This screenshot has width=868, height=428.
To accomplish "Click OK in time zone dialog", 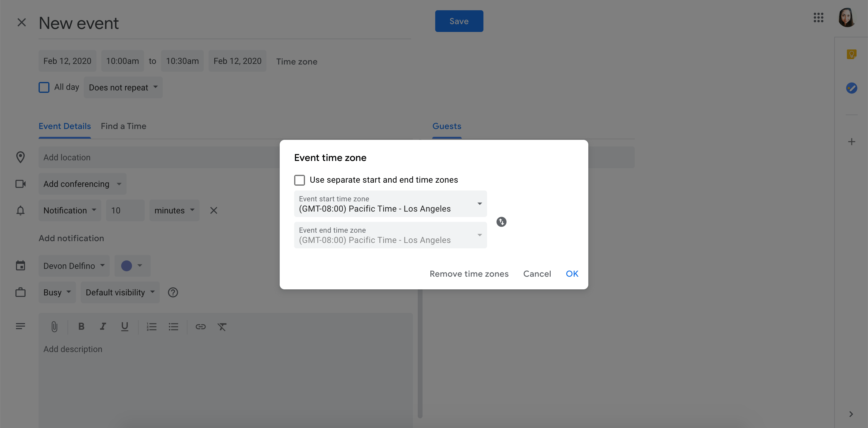I will [x=572, y=274].
